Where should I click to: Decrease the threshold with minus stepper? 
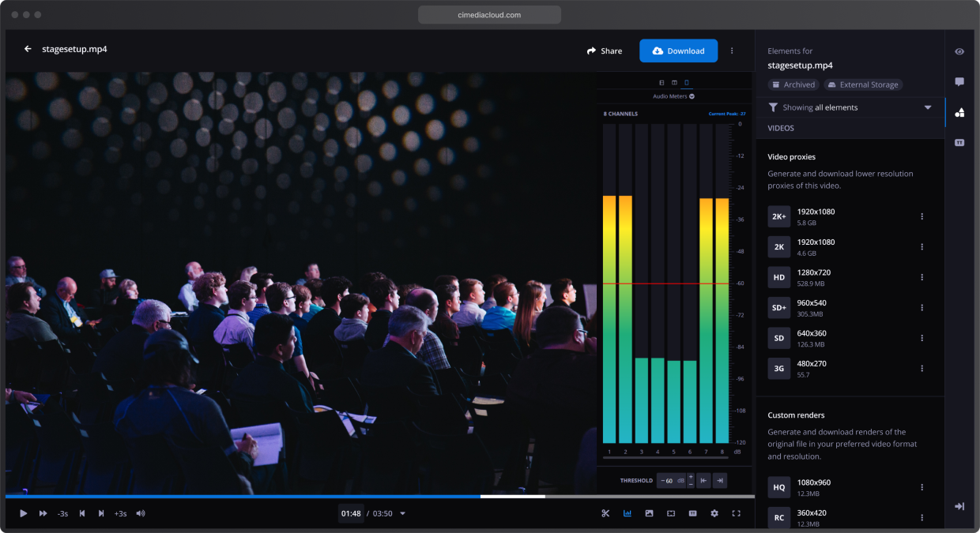tap(691, 484)
